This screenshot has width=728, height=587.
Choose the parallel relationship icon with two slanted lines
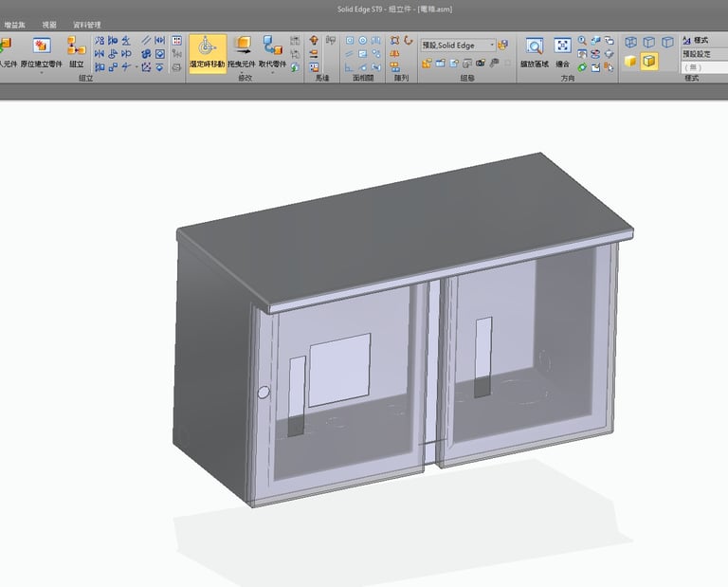[x=146, y=41]
